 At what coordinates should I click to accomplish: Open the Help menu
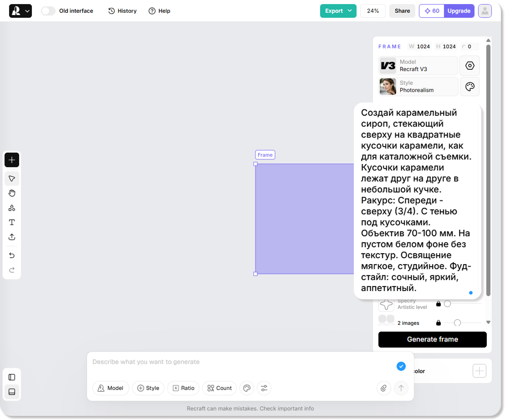pos(159,11)
